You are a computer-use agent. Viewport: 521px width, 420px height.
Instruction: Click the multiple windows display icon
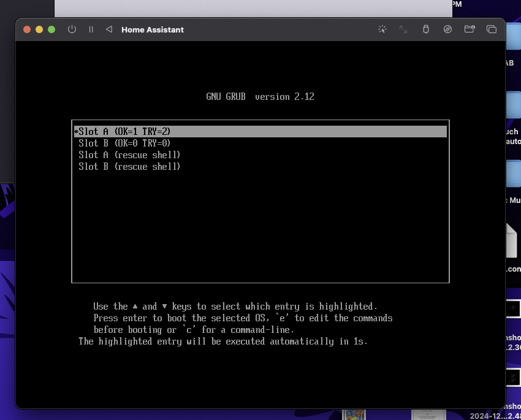tap(491, 29)
